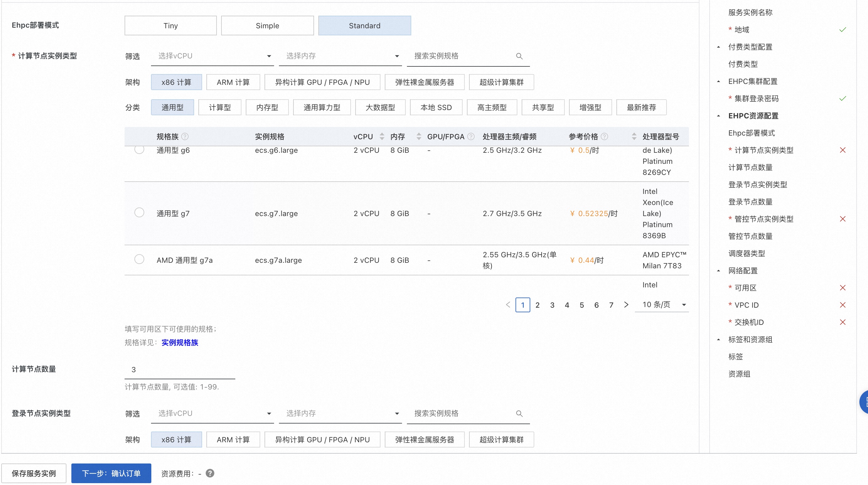Image resolution: width=868 pixels, height=485 pixels.
Task: Choose Tiny deployment mode
Action: pyautogui.click(x=170, y=26)
